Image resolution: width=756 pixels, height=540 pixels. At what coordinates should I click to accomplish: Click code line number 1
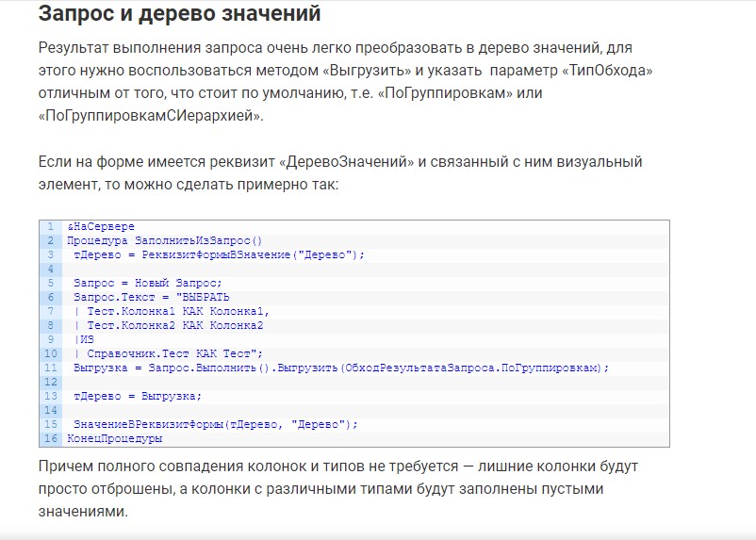51,226
